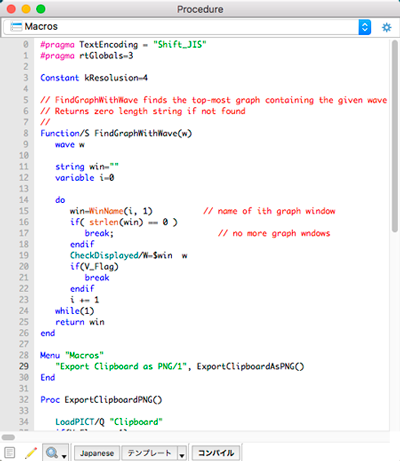
Task: Click 'Constant kResolusion=4' text
Action: [x=94, y=78]
